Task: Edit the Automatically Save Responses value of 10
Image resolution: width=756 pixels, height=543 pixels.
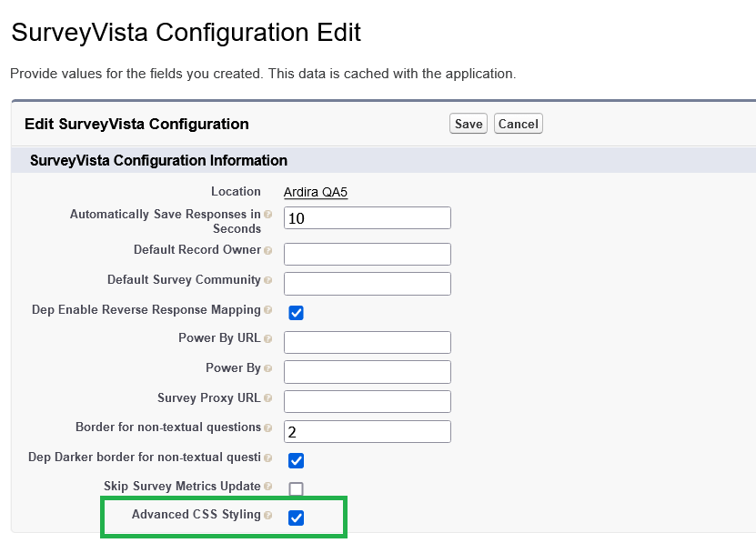Action: 367,217
